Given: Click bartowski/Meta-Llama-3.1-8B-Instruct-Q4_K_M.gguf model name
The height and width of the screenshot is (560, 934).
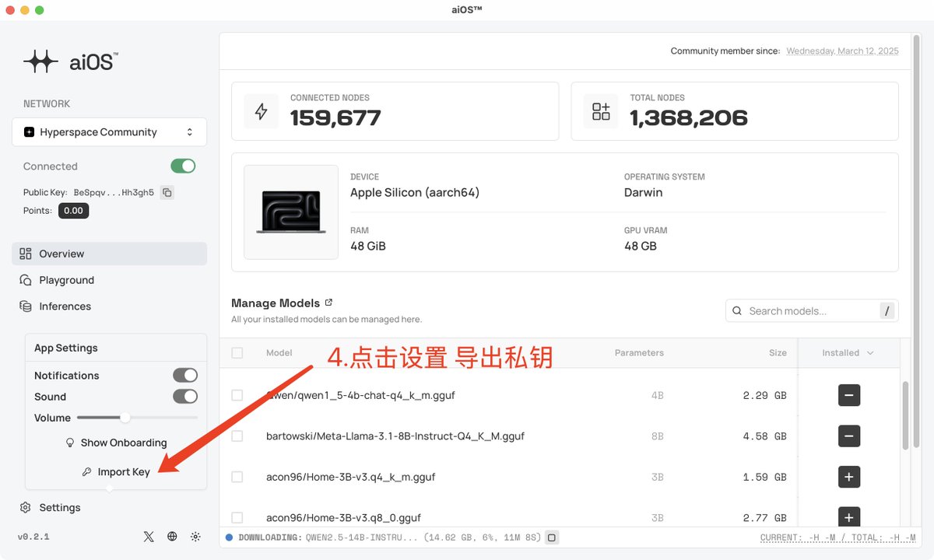Looking at the screenshot, I should pyautogui.click(x=395, y=436).
